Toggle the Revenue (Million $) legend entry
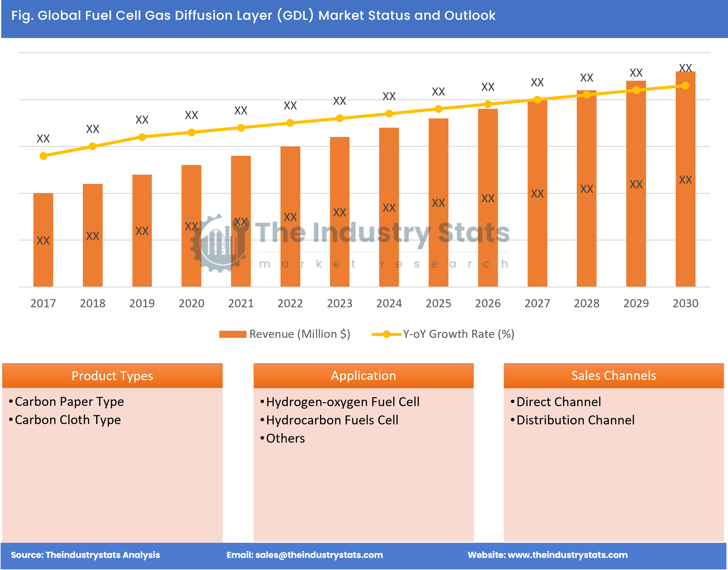This screenshot has height=570, width=728. (300, 334)
